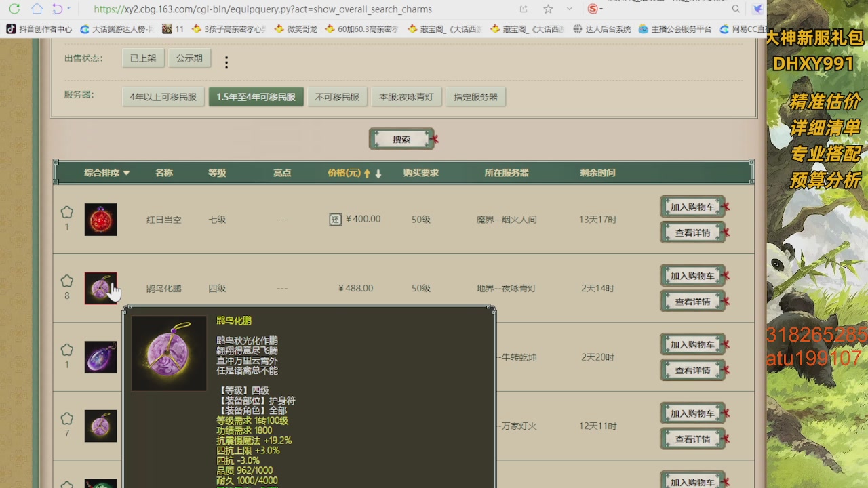Click the magnifier search icon in toolbar

736,9
